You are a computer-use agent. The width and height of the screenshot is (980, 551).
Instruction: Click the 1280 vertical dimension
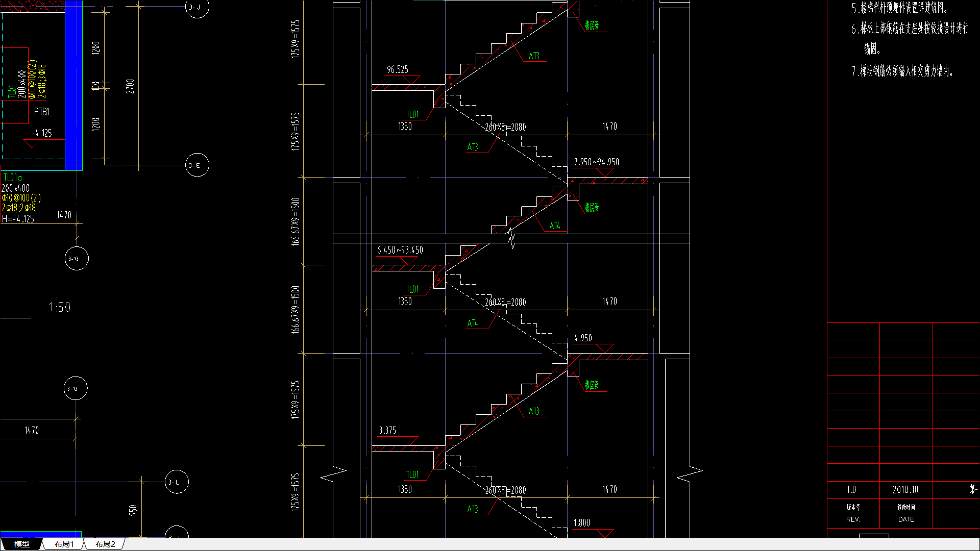point(95,48)
